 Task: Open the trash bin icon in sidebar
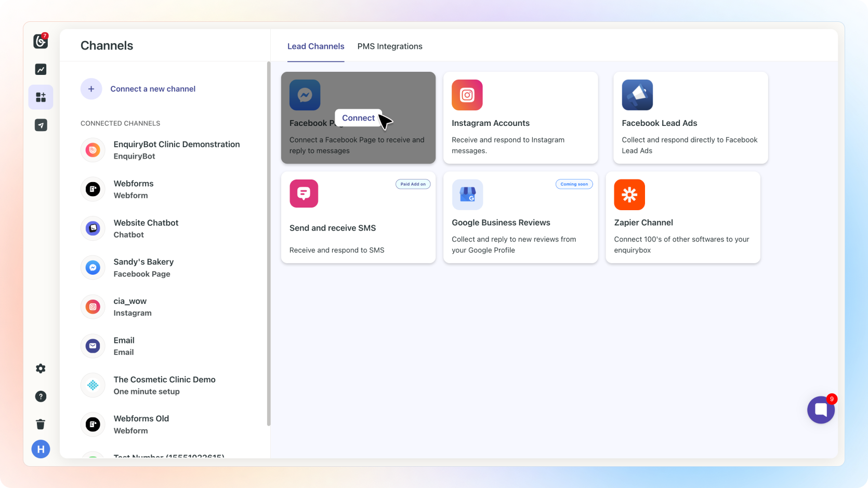click(41, 424)
